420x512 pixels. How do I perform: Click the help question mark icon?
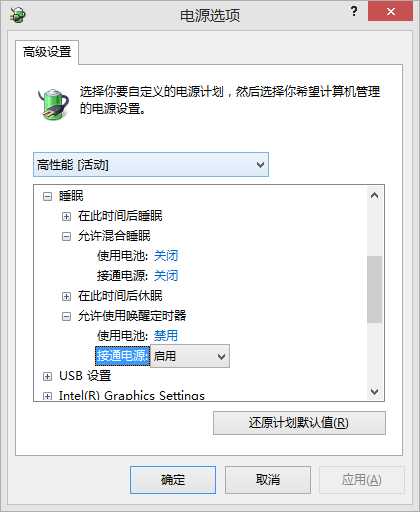point(354,11)
